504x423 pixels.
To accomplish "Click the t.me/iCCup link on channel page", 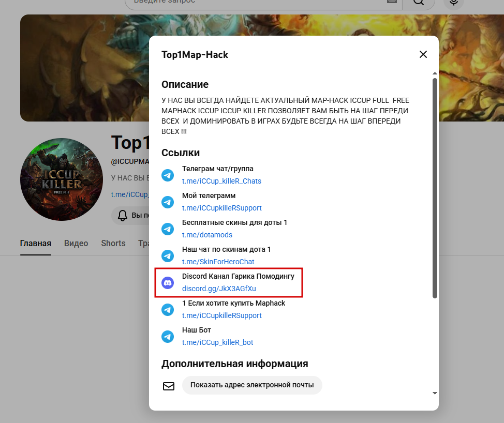I will coord(129,194).
